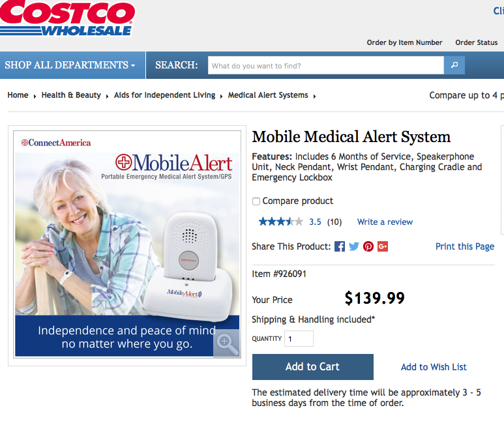Open Medical Alert Systems breadcrumb
504x425 pixels.
click(x=268, y=95)
